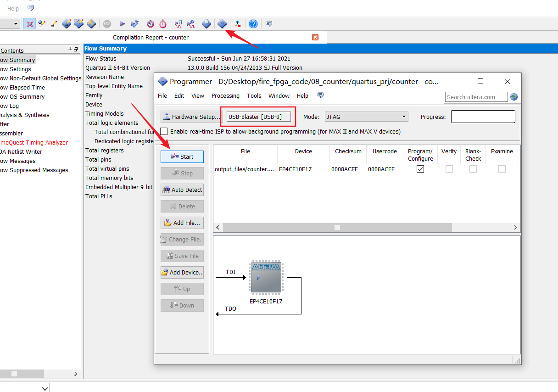Viewport: 558px width, 392px height.
Task: Click the Progress bar field
Action: click(x=483, y=117)
